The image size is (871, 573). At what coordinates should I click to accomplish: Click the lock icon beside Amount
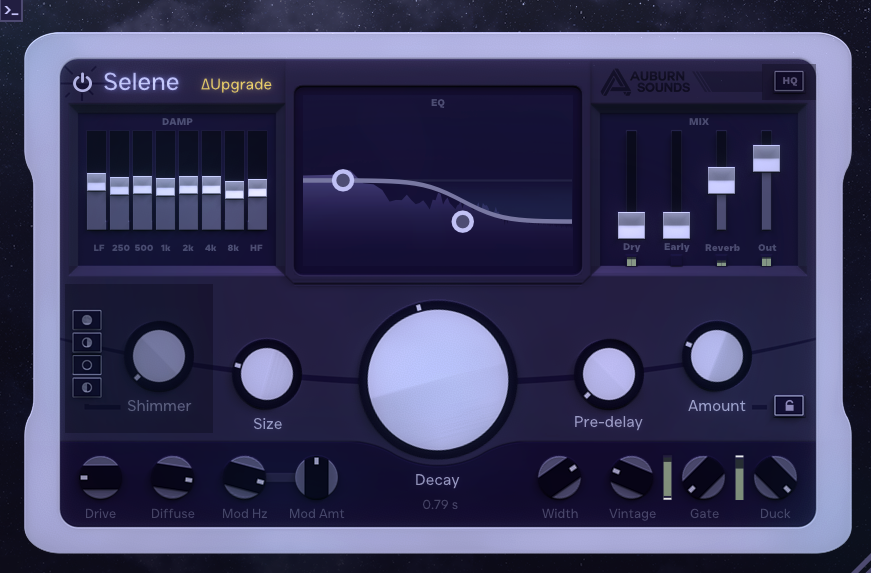[788, 406]
